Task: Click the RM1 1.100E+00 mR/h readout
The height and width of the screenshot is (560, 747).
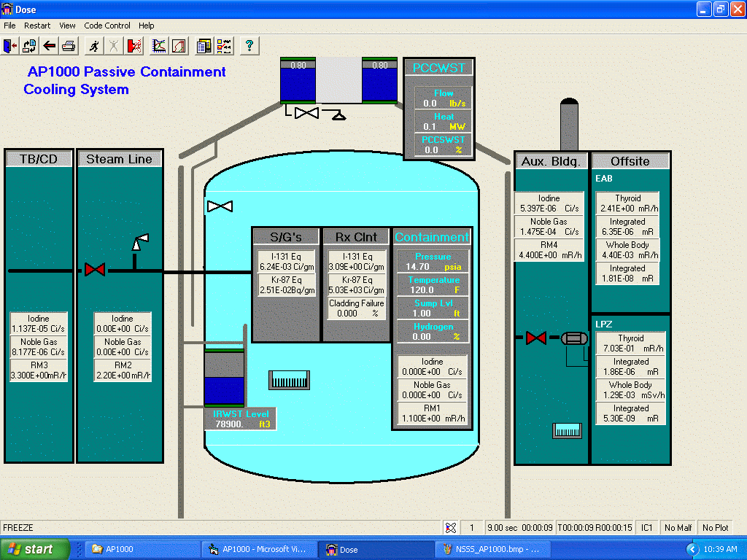Action: click(x=432, y=413)
